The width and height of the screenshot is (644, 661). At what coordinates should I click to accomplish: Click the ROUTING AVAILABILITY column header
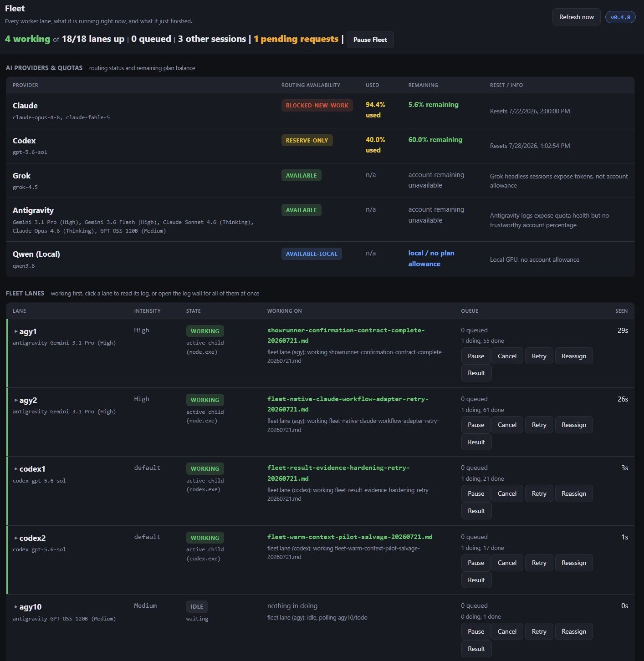[x=311, y=85]
